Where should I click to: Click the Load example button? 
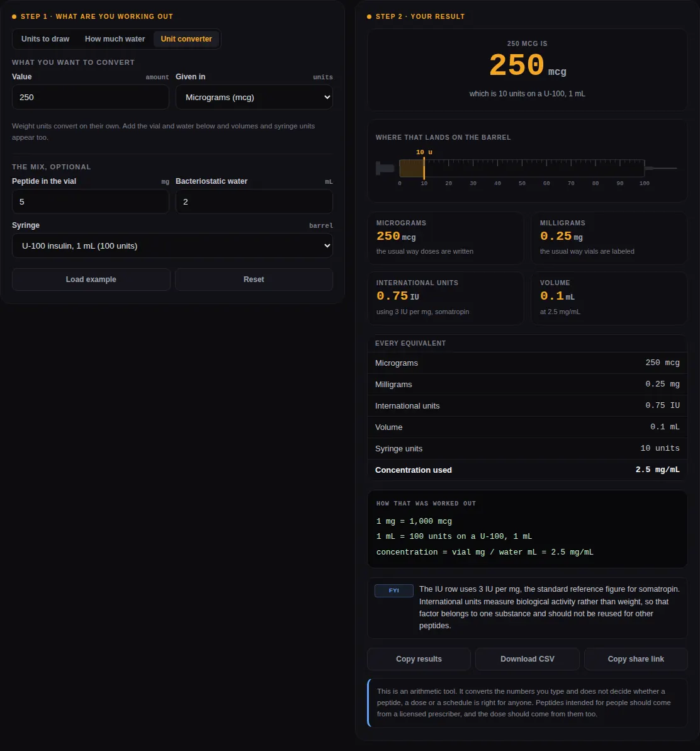pos(91,280)
